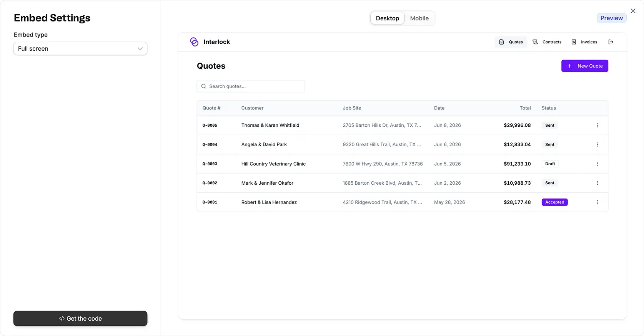Click total $91,233.10
Viewport: 644px width, 336px height.
(x=517, y=164)
